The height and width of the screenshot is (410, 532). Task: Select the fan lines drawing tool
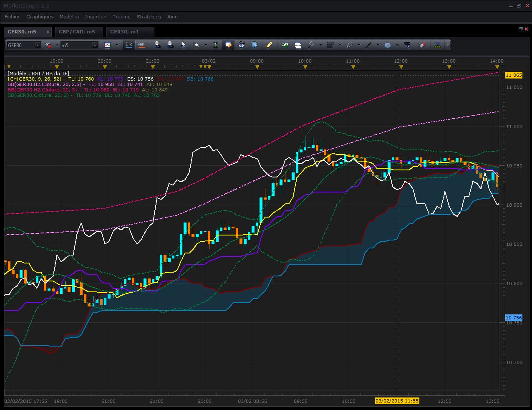tap(350, 45)
